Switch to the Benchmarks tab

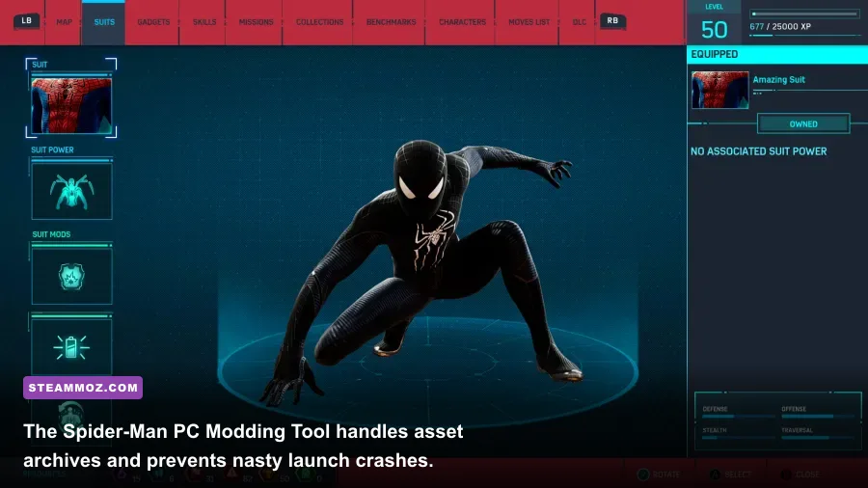click(x=391, y=22)
